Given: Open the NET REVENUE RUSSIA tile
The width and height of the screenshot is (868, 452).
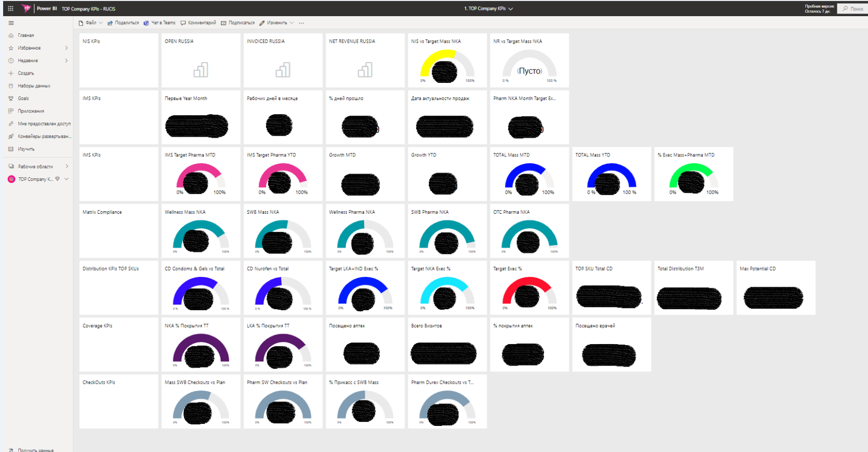Looking at the screenshot, I should tap(365, 60).
